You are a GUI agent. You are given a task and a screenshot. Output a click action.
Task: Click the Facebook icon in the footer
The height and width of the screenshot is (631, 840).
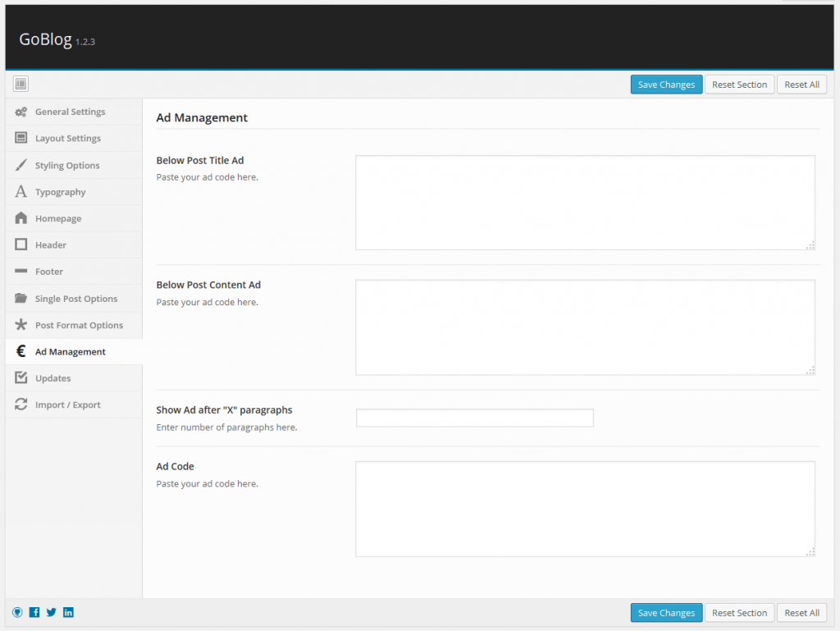(x=34, y=612)
